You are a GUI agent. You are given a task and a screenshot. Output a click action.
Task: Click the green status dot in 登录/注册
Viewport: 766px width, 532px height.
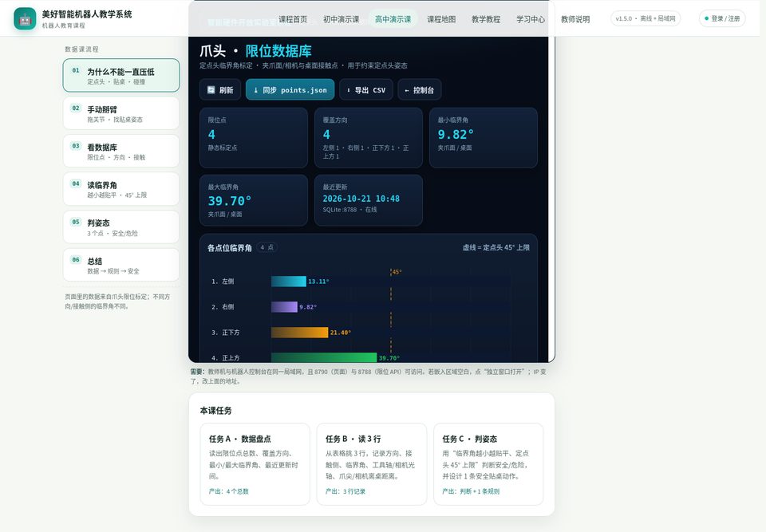706,18
